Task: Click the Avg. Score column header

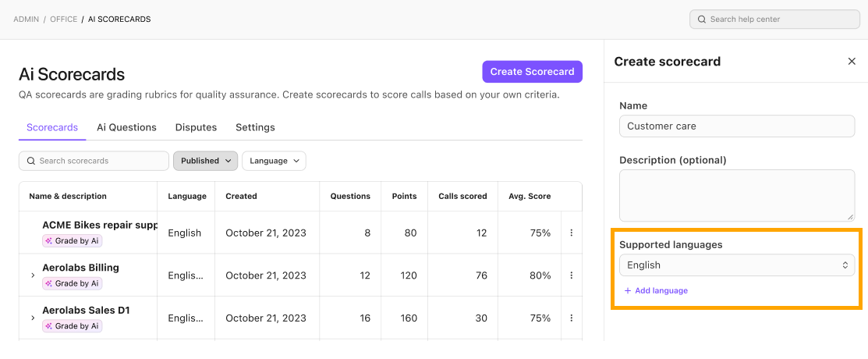Action: [x=530, y=196]
